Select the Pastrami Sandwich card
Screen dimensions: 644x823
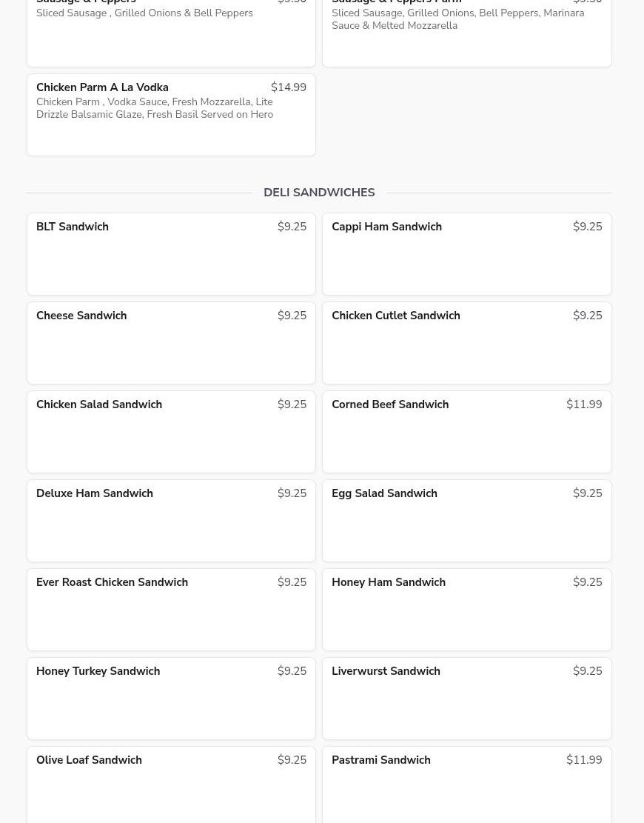466,784
